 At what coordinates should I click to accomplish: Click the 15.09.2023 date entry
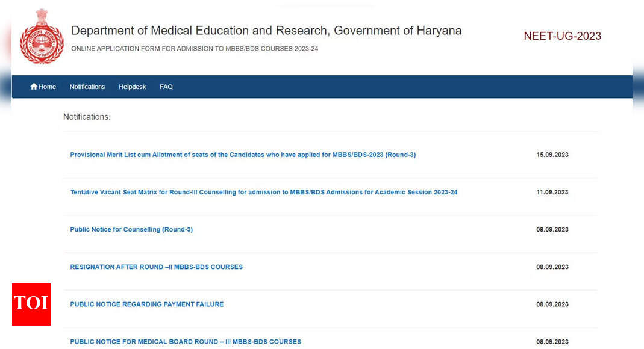tap(552, 155)
